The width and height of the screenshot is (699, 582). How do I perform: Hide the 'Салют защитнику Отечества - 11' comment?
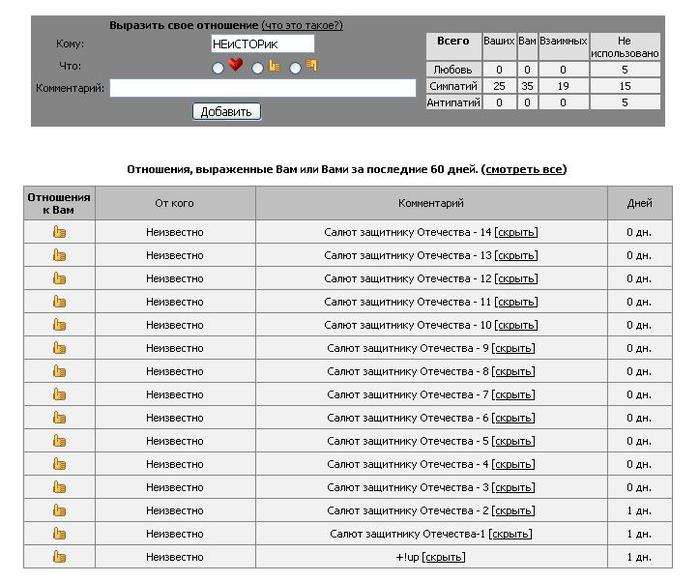(516, 302)
